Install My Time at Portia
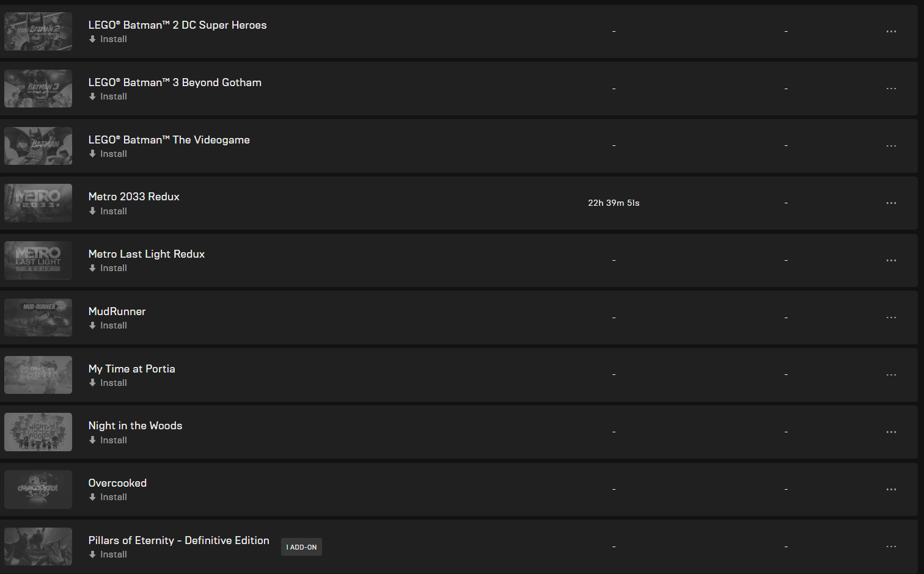Screen dimensions: 924x574 (x=108, y=383)
